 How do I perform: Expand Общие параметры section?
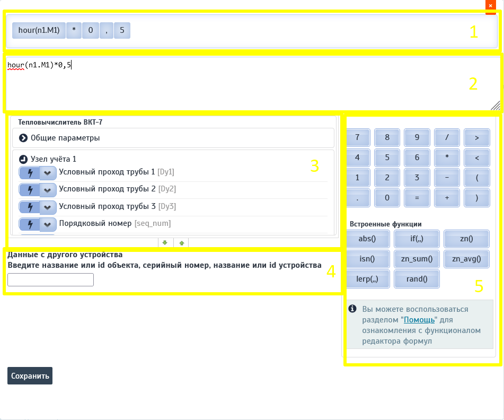[x=23, y=138]
